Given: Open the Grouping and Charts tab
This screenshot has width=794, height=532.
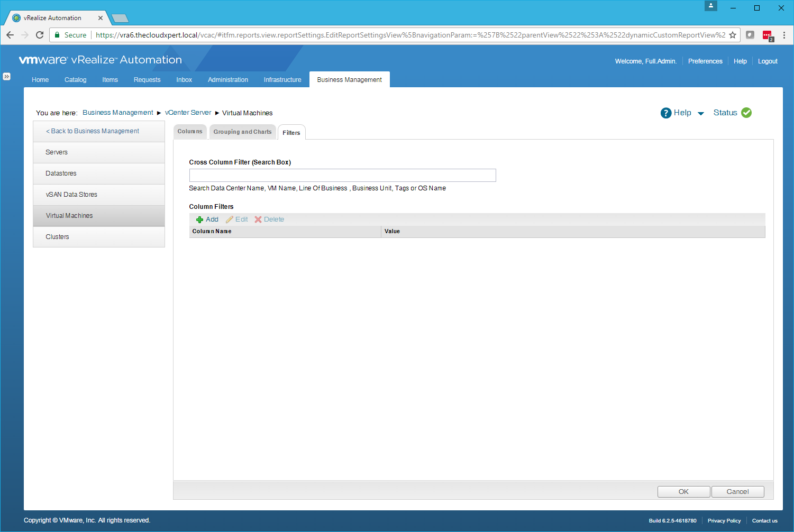Looking at the screenshot, I should coord(242,132).
